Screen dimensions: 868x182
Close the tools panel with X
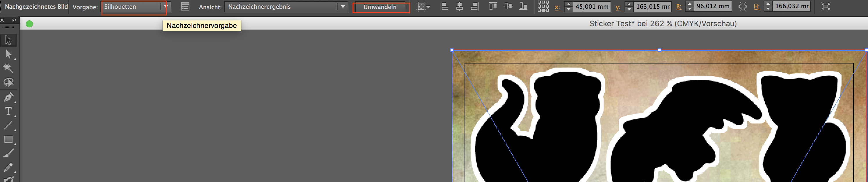click(x=2, y=20)
